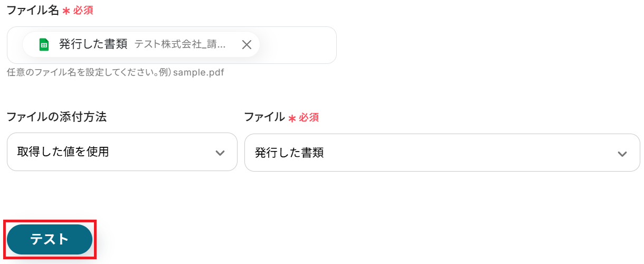Click 必須 marker beside ファイル名

coord(83,11)
